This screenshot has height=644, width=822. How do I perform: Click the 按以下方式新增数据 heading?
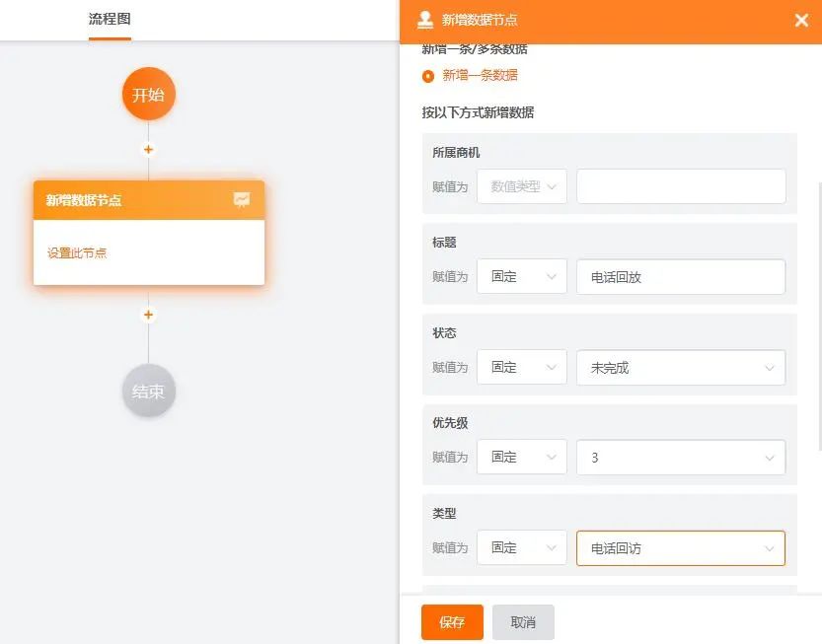[x=478, y=112]
